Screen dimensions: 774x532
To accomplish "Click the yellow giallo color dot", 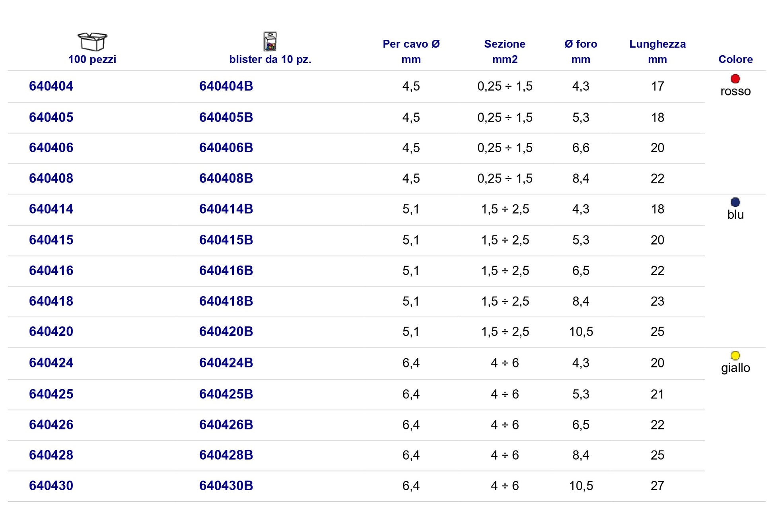I will tap(735, 355).
